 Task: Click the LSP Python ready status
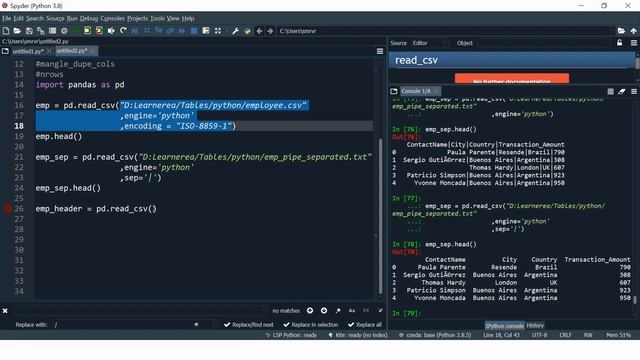point(291,335)
